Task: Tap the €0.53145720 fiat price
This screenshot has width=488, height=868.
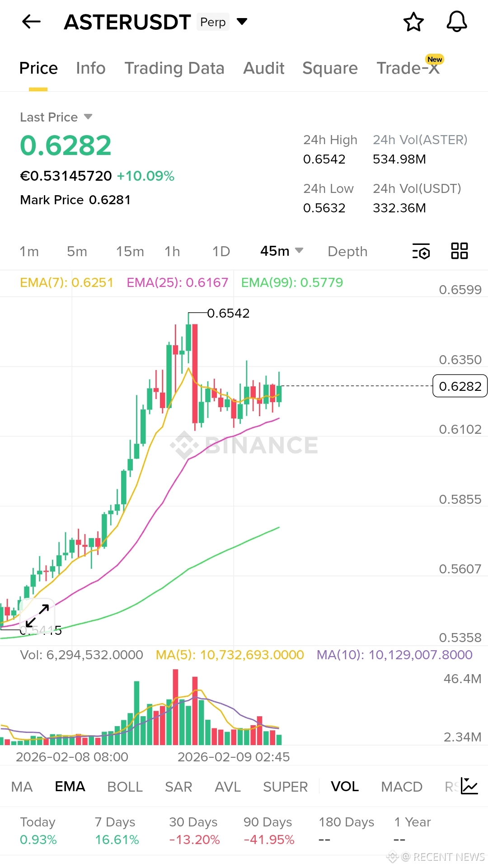Action: click(x=66, y=176)
